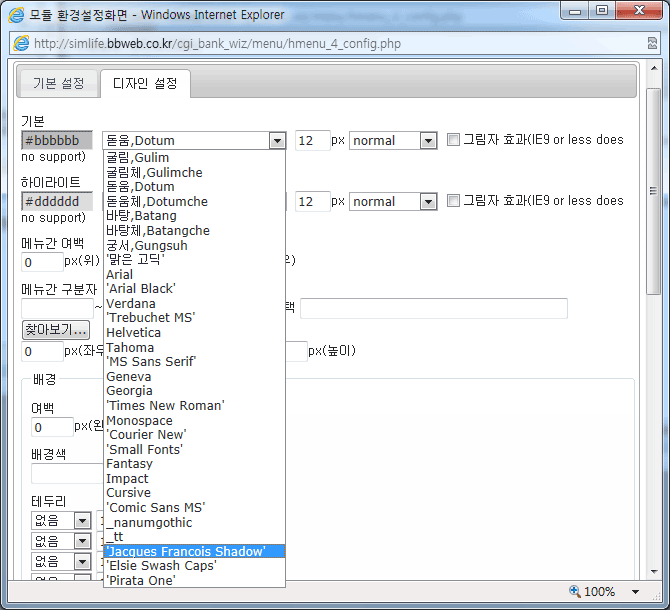Click the 배경 여백 left margin input field
The image size is (670, 610).
[52, 427]
